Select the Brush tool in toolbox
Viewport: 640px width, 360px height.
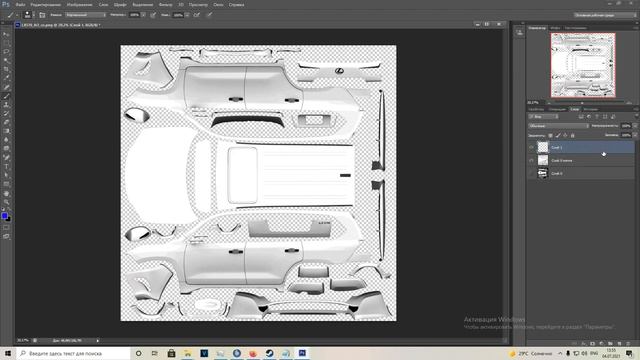click(x=6, y=96)
